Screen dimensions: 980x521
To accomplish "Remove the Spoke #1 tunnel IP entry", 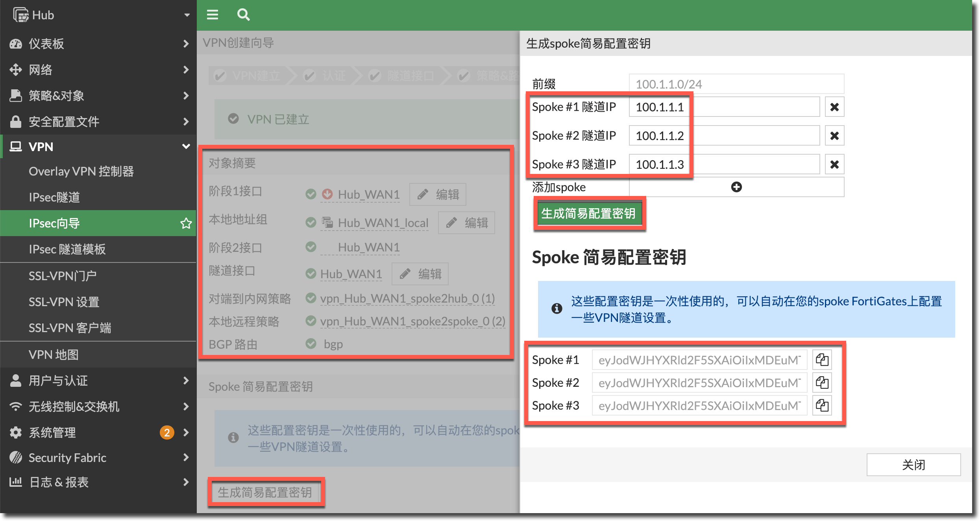I will click(834, 107).
